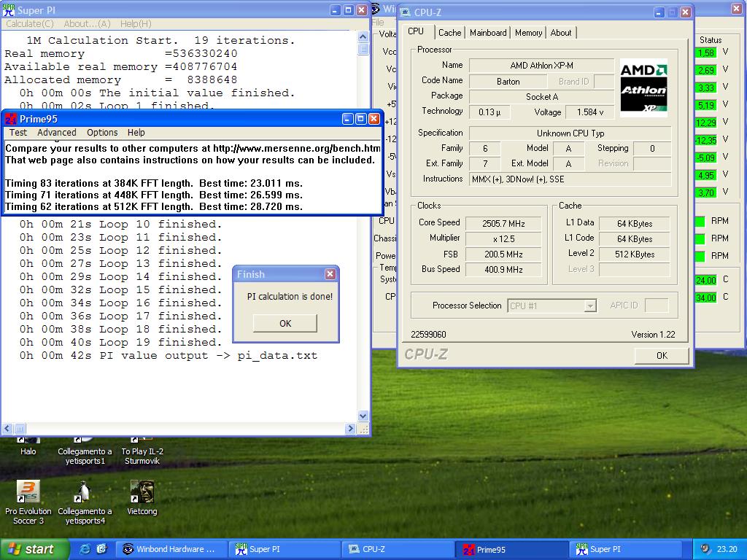
Task: Select the Collegamento a yetisports4 desktop icon
Action: point(85,502)
